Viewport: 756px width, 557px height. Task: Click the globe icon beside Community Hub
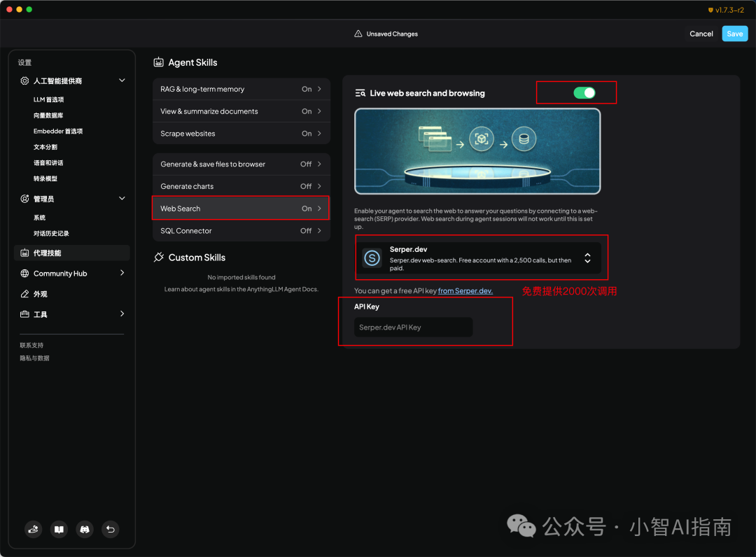[x=25, y=274]
